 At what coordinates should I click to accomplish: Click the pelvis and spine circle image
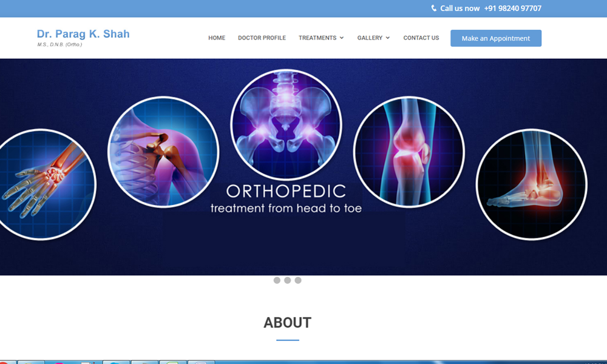[286, 124]
